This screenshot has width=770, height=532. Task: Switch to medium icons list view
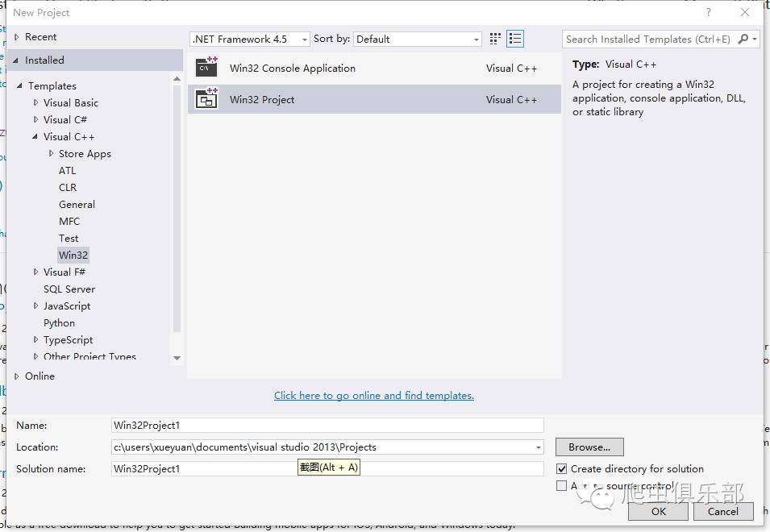[x=515, y=39]
